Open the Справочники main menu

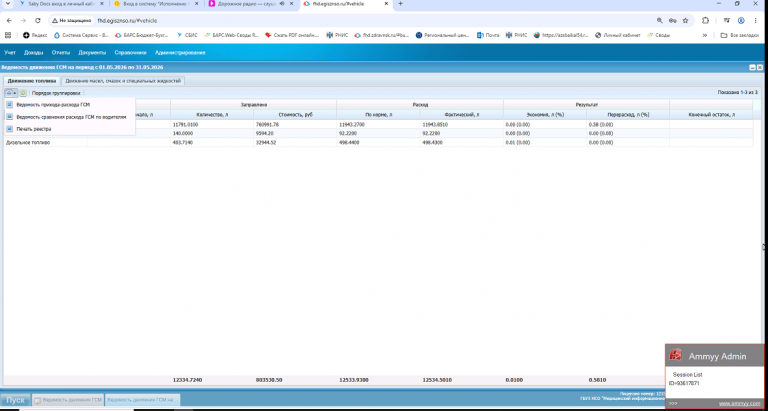(x=130, y=52)
